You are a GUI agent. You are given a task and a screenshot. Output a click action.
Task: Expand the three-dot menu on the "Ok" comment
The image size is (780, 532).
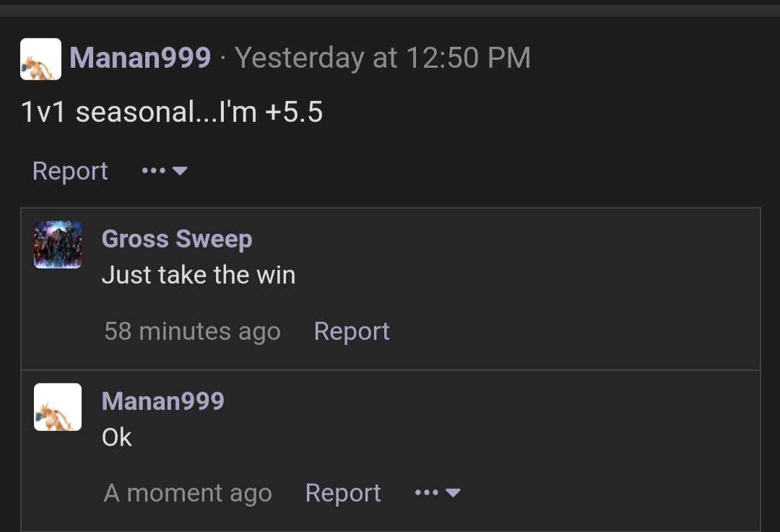click(427, 493)
